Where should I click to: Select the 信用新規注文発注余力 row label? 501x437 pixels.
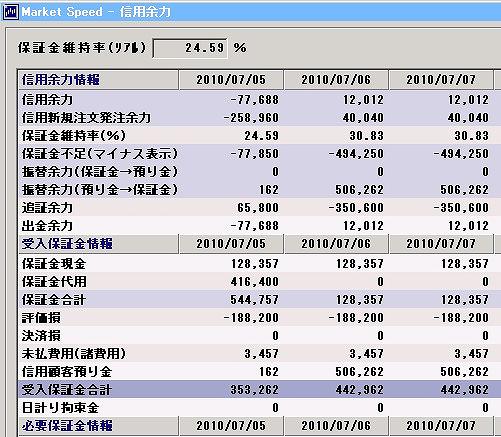(86, 118)
